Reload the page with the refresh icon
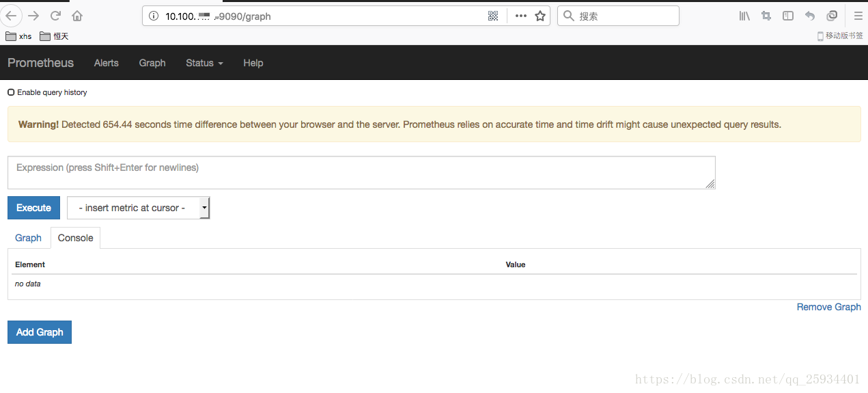The image size is (868, 393). (x=55, y=16)
